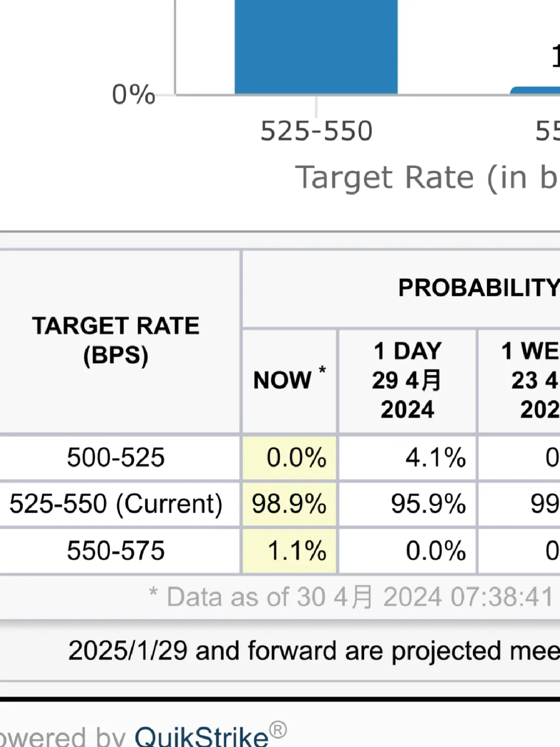Select the 550-575 rate row label
This screenshot has width=560, height=747.
(x=116, y=551)
